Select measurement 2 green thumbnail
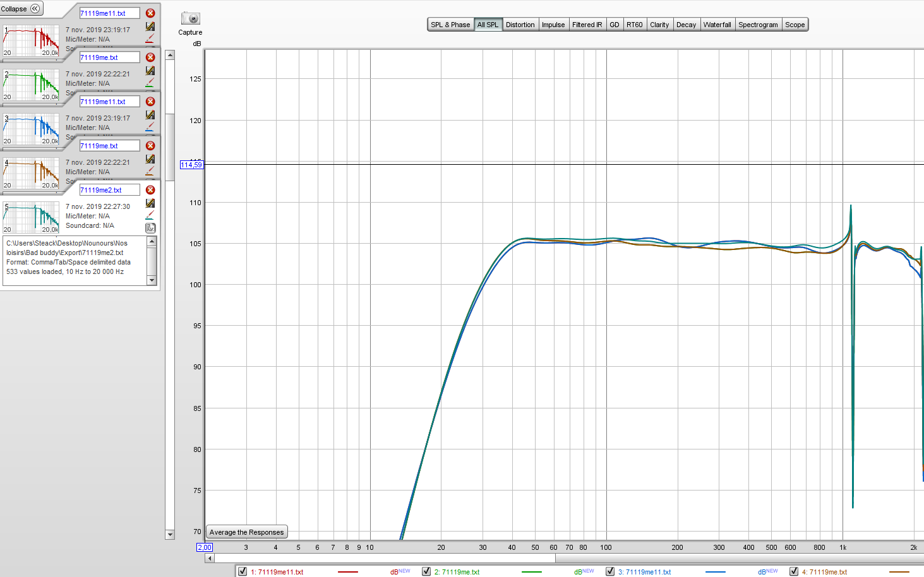This screenshot has width=924, height=577. pyautogui.click(x=31, y=85)
